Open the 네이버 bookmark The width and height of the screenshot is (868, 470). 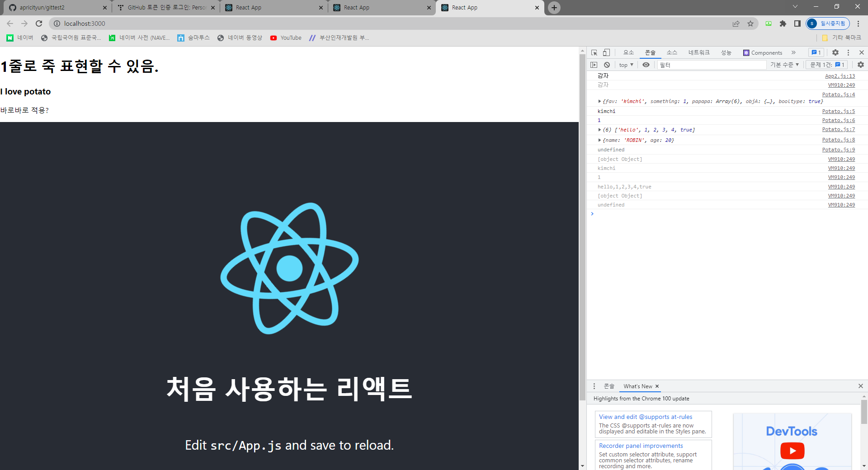[x=20, y=38]
